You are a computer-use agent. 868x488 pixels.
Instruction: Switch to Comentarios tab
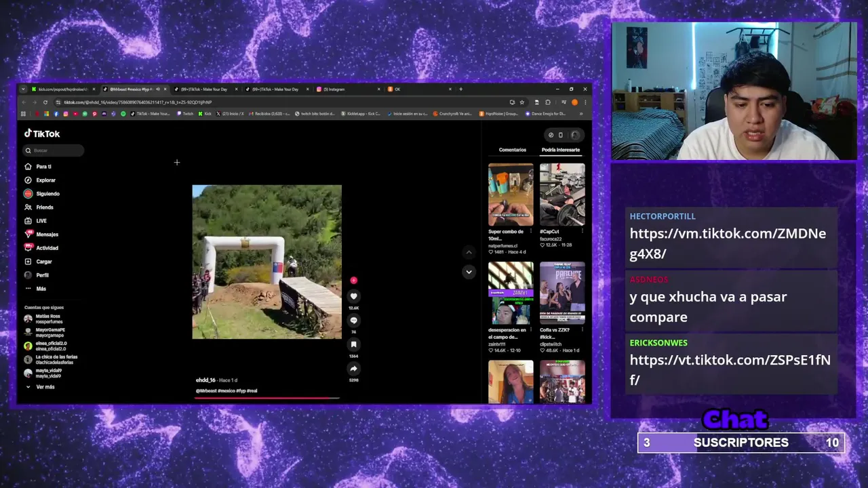(513, 150)
